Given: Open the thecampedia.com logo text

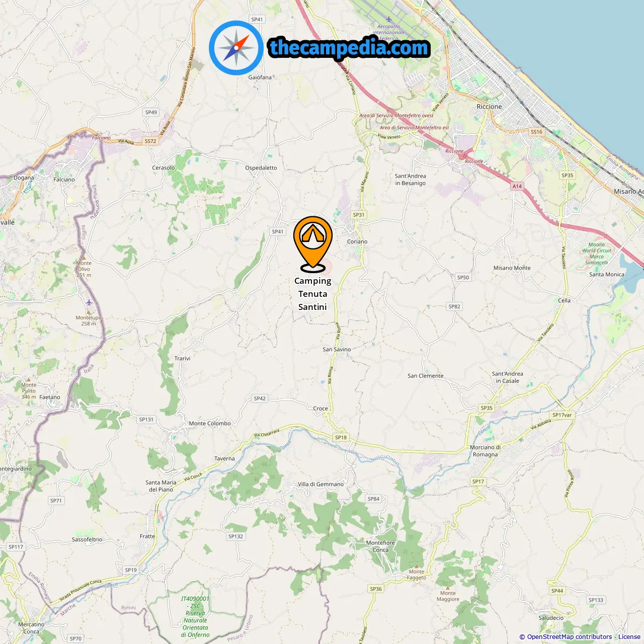Looking at the screenshot, I should pyautogui.click(x=349, y=48).
